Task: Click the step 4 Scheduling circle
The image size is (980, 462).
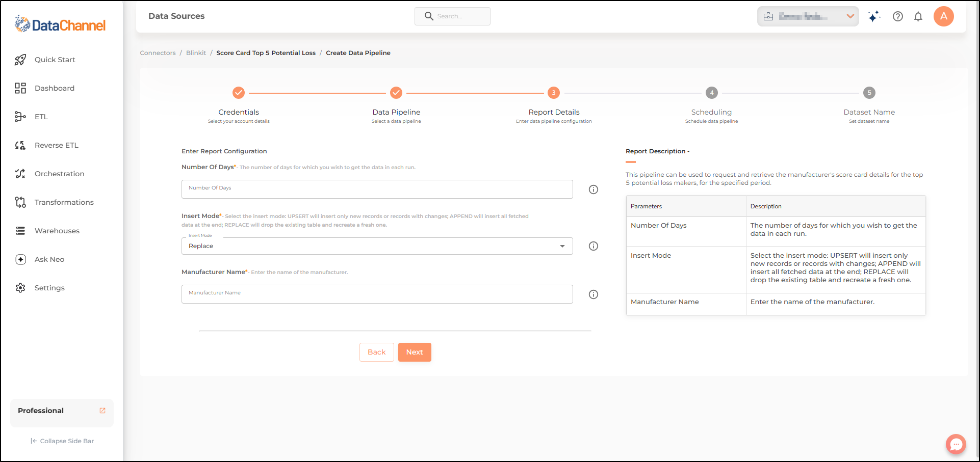Action: (712, 93)
